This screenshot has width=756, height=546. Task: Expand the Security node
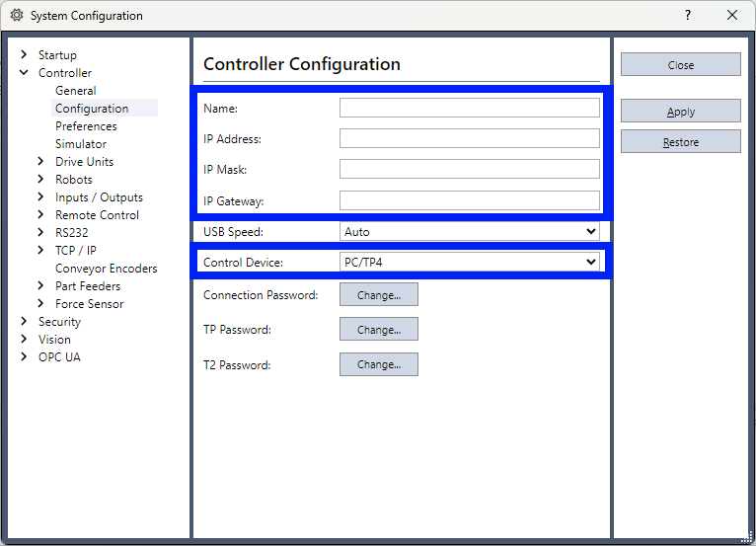pyautogui.click(x=24, y=321)
